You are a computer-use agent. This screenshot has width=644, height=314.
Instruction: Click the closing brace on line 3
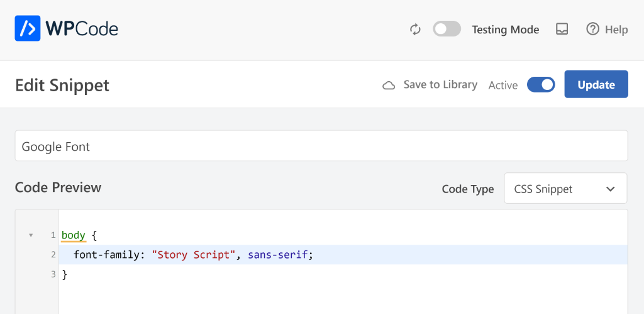pyautogui.click(x=65, y=274)
